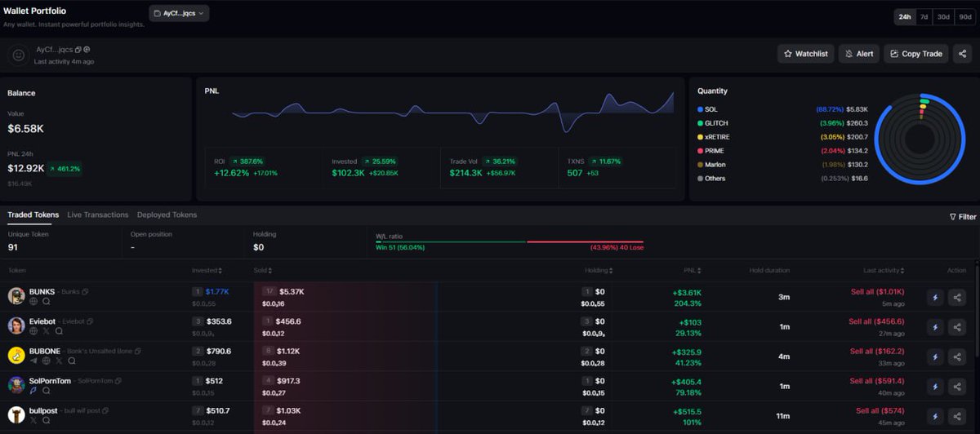
Task: Open the Filter options
Action: (963, 217)
